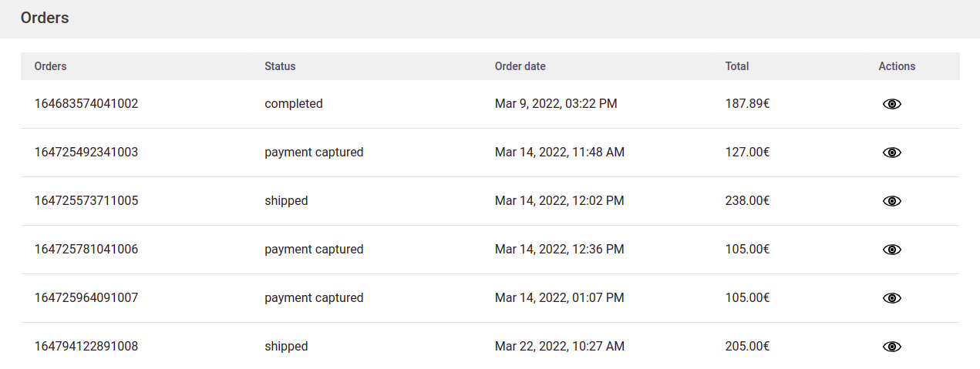
Task: Show order 164725781041006 with the eye icon
Action: pos(891,250)
